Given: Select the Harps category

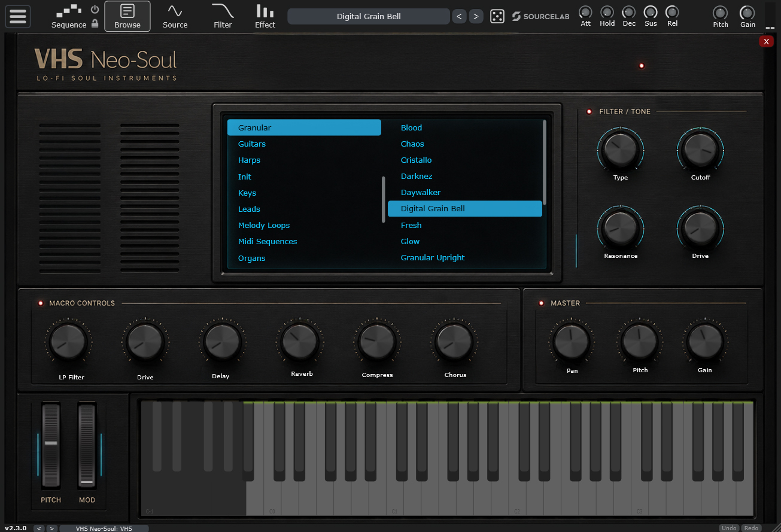Looking at the screenshot, I should (x=304, y=160).
